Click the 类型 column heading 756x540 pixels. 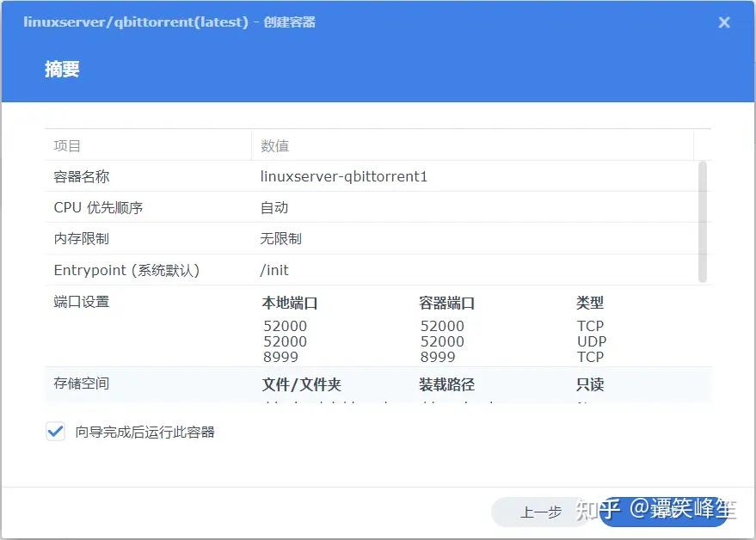tap(590, 303)
